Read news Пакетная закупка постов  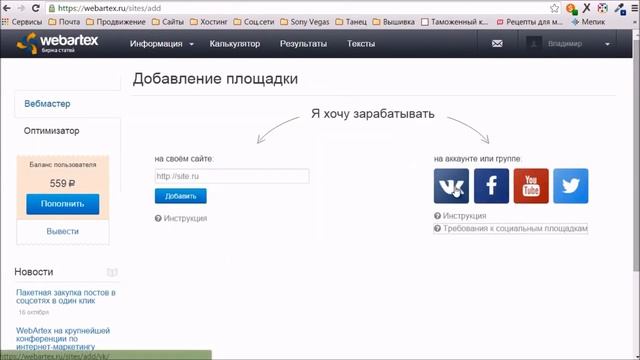66,297
